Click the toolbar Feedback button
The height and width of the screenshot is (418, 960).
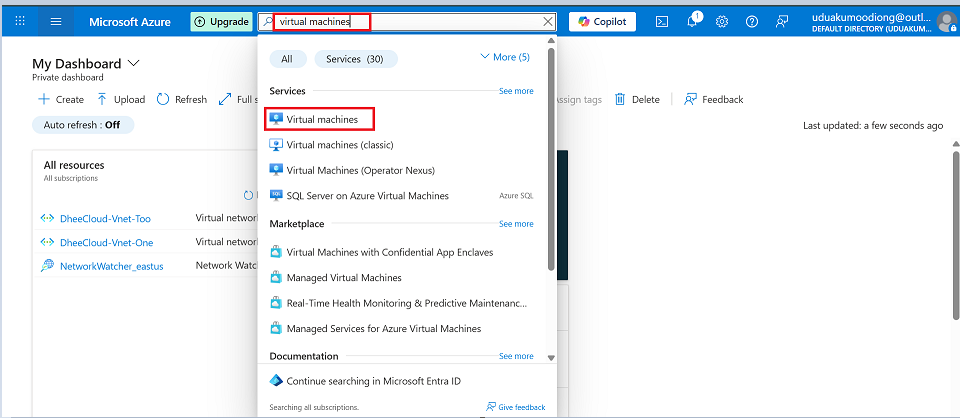click(714, 100)
